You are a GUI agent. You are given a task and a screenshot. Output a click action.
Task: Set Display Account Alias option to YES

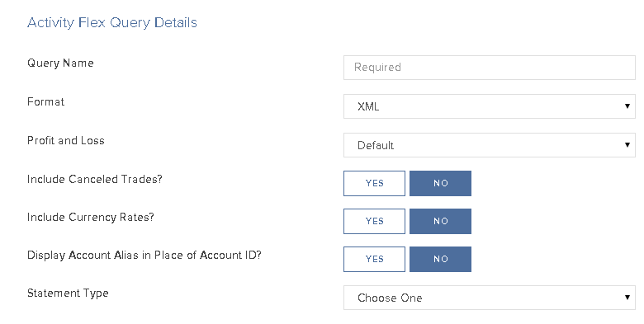(x=374, y=259)
